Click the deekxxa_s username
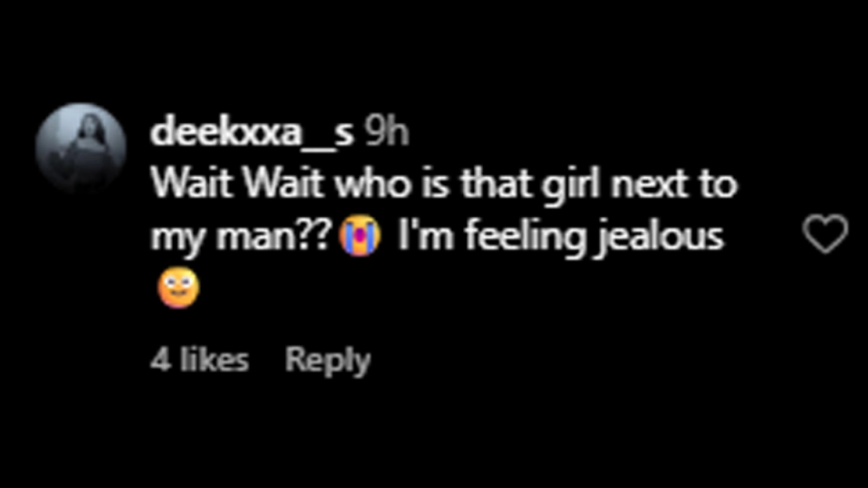The image size is (868, 488). 252,134
